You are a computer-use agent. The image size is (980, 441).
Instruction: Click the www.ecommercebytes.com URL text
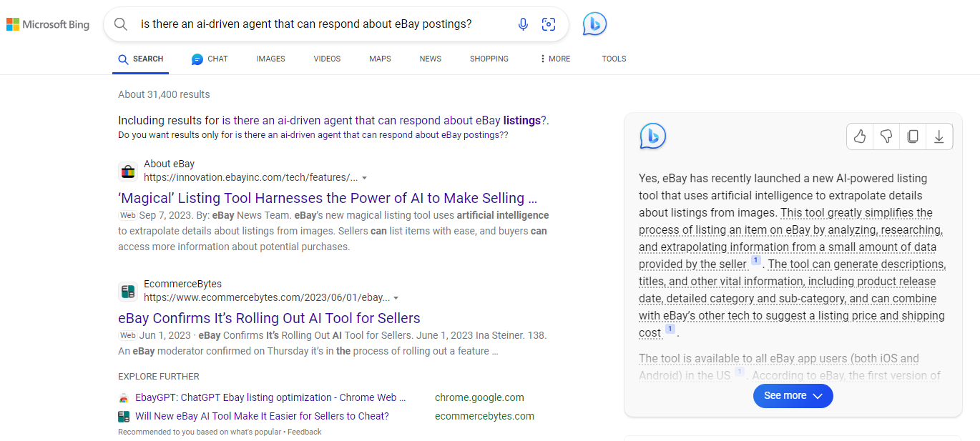tap(267, 297)
